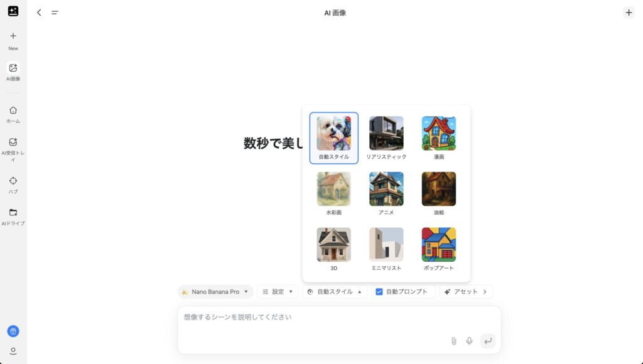Collapse the 自動スタイル style dropdown
The image size is (643, 364).
pyautogui.click(x=335, y=292)
